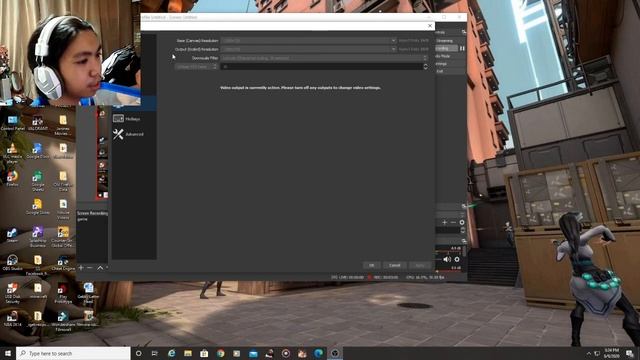This screenshot has height=360, width=640.
Task: Open Google Chrome on taskbar
Action: click(x=220, y=353)
